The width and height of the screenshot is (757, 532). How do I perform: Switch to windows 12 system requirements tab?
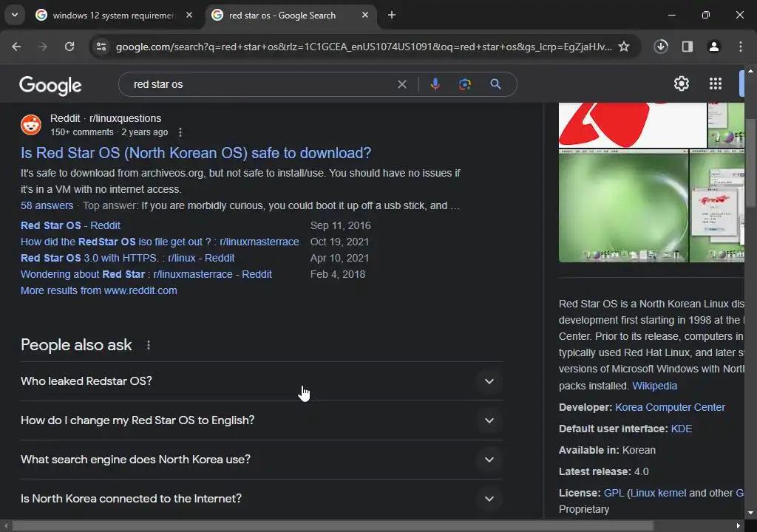114,16
